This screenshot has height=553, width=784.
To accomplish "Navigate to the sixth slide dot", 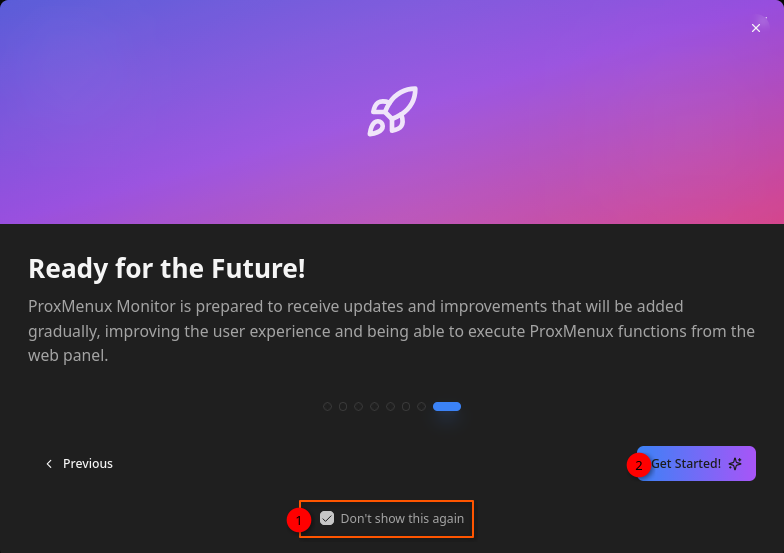I will (x=406, y=407).
